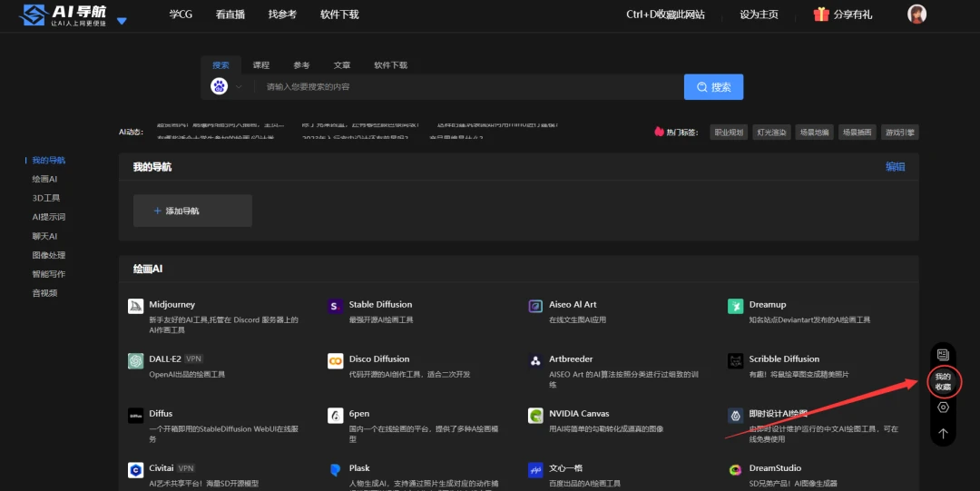Screen dimensions: 980x491
Task: Open the Scribble Diffusion icon
Action: click(x=736, y=361)
